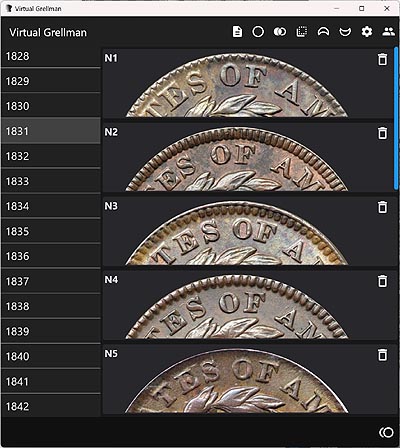Delete the N1 variety image
Screen dimensions: 400x448
(382, 59)
